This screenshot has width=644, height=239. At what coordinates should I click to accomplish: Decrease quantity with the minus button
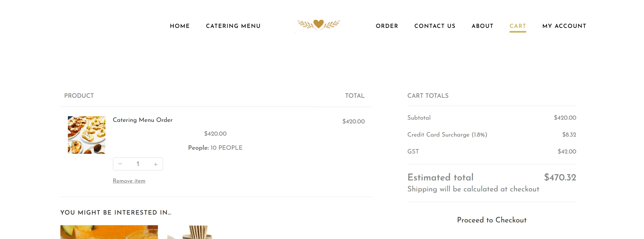click(120, 164)
